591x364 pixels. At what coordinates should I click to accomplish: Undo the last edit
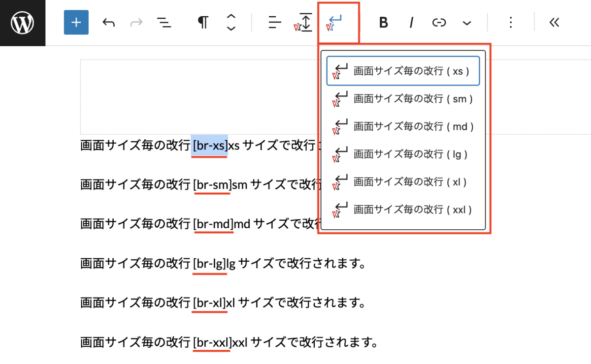click(108, 23)
